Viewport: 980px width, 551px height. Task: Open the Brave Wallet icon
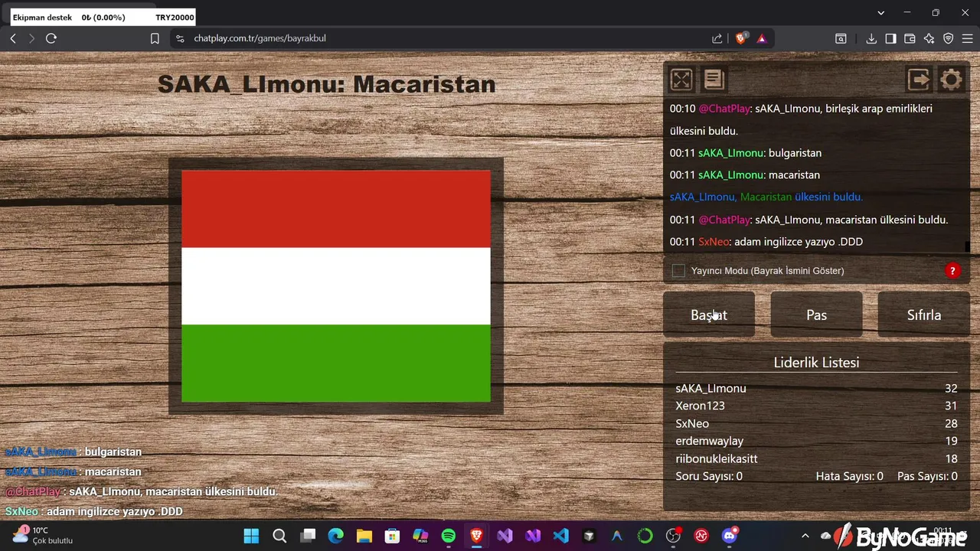click(910, 38)
